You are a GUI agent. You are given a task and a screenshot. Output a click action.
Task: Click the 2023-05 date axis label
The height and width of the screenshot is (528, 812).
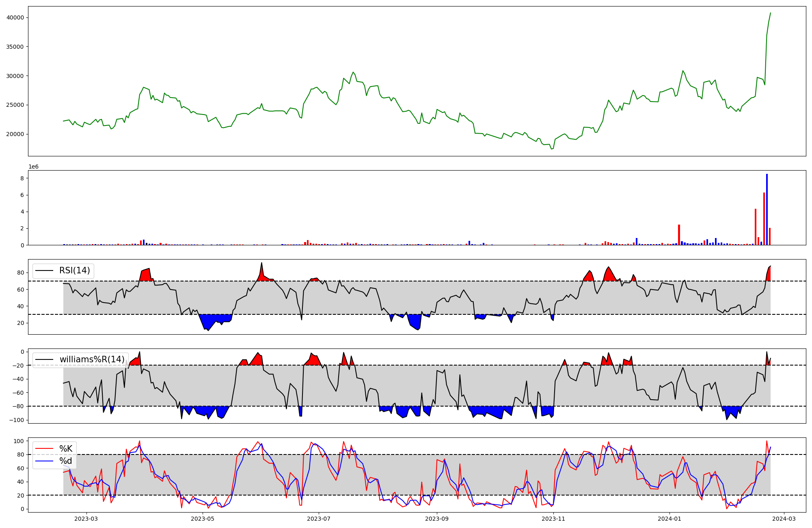click(x=203, y=519)
